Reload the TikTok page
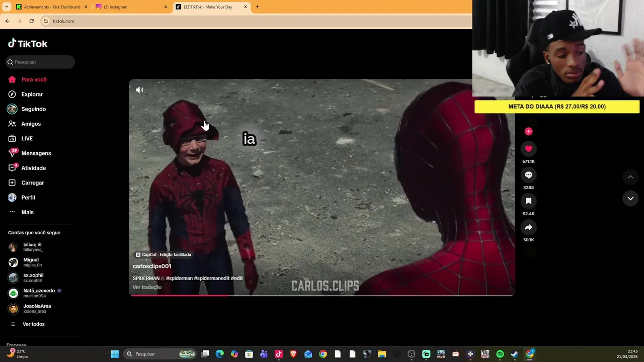 point(31,21)
